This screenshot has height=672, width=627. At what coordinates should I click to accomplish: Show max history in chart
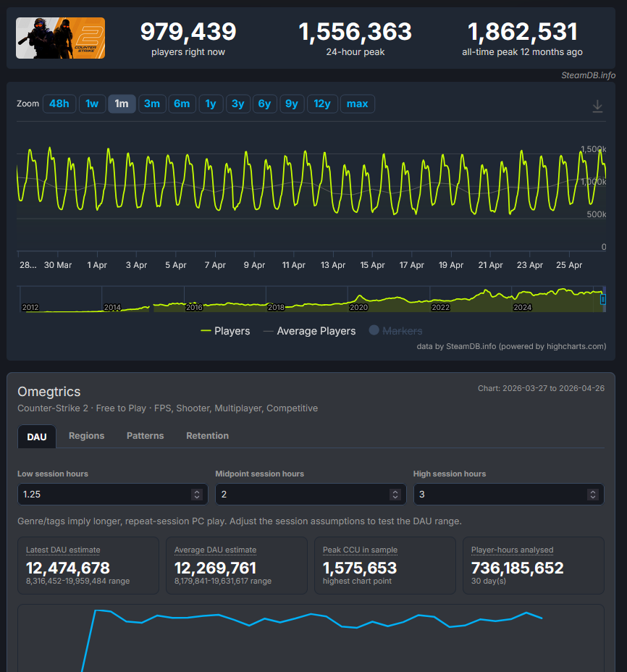click(358, 104)
